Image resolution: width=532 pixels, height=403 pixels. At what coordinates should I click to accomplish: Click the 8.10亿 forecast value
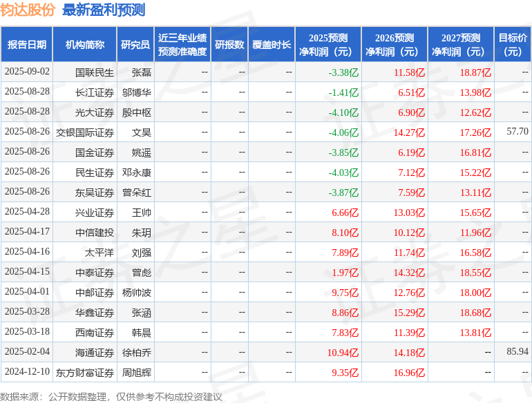345,232
